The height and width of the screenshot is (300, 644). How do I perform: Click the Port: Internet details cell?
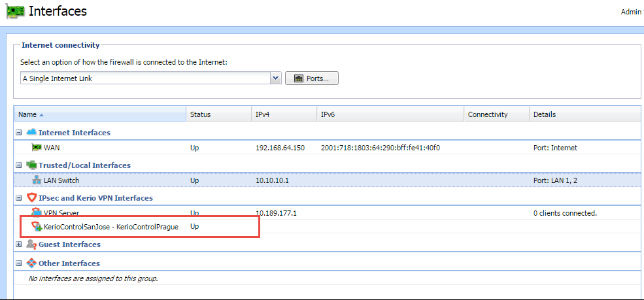555,148
